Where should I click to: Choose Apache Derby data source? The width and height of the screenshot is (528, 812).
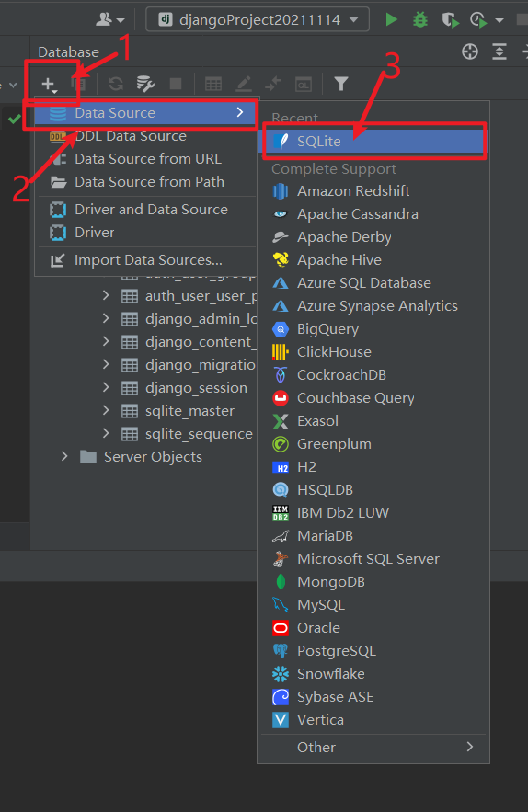coord(373,237)
